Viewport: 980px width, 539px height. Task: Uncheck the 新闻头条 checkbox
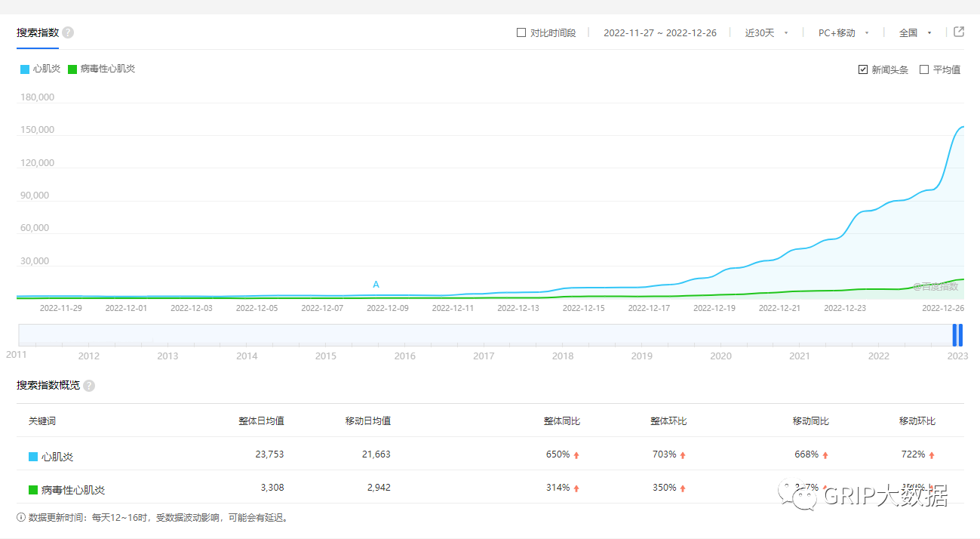tap(863, 69)
